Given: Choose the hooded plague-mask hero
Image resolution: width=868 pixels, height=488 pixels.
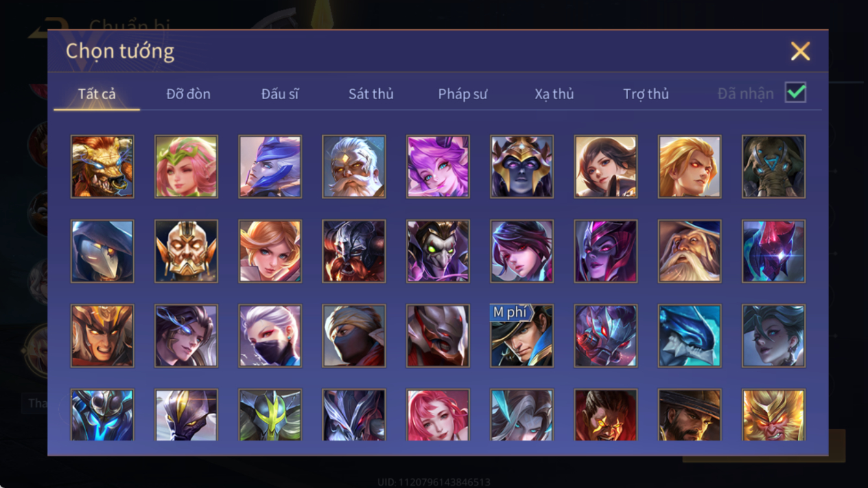Looking at the screenshot, I should tap(102, 251).
